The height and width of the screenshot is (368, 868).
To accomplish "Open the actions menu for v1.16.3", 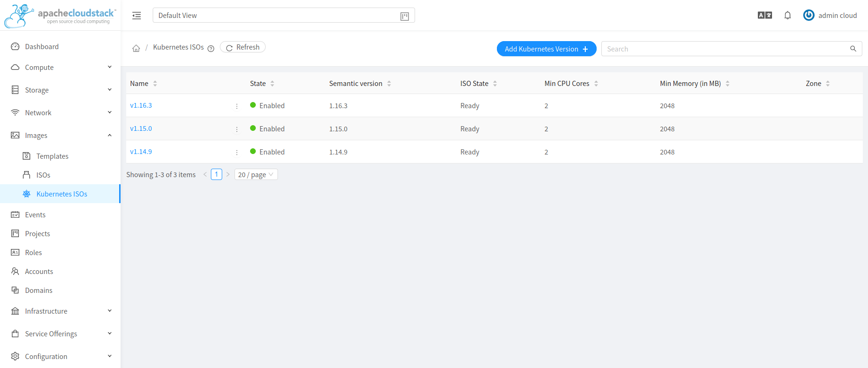I will [x=237, y=106].
